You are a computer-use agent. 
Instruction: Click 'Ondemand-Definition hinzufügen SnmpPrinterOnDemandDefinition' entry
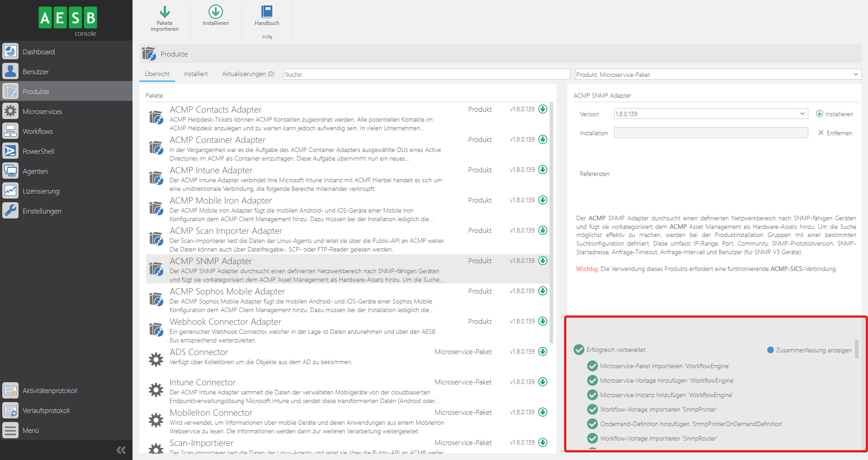point(684,424)
